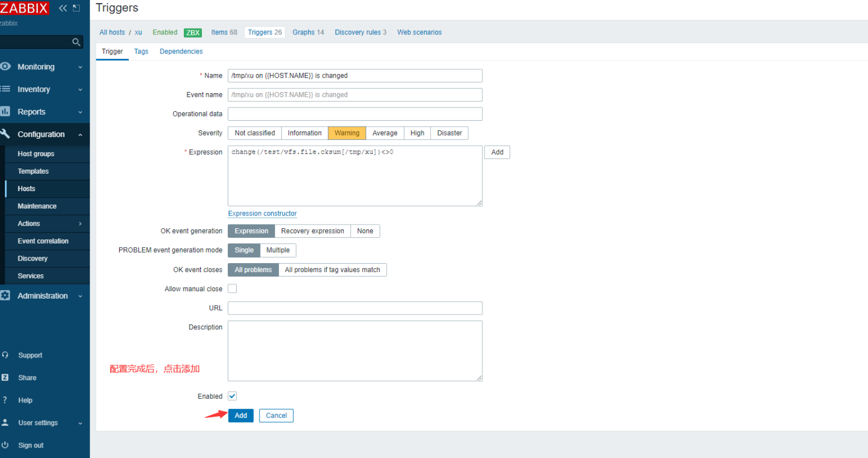Click the search magnifier icon
The image size is (868, 458).
point(76,42)
